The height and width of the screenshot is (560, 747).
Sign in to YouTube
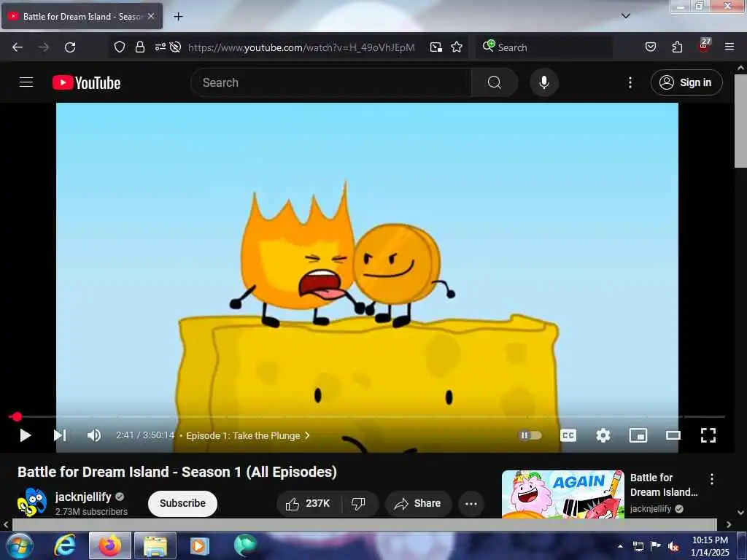point(686,82)
